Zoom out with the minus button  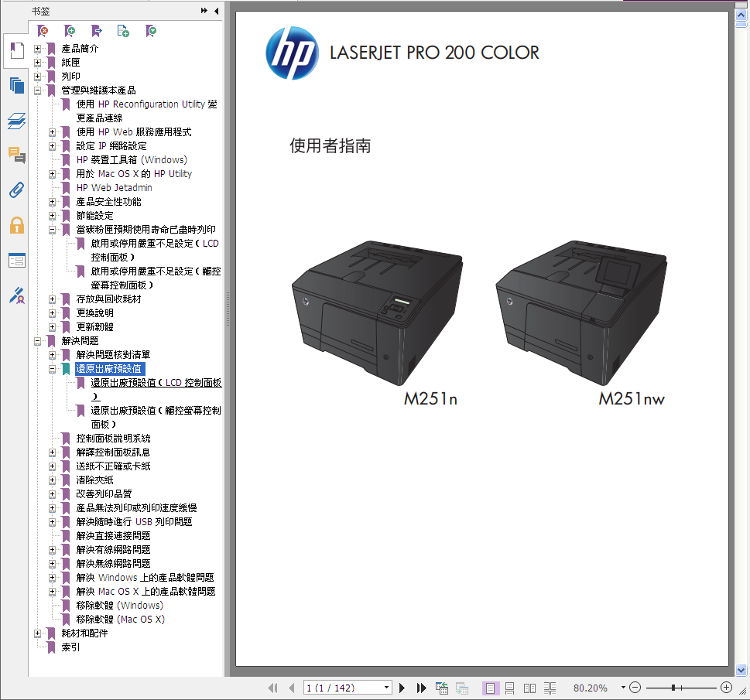click(x=635, y=688)
